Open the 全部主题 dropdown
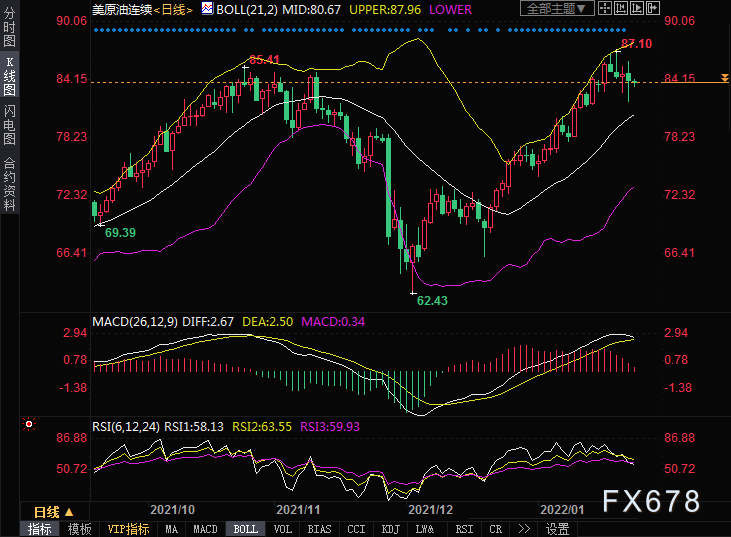 [557, 8]
